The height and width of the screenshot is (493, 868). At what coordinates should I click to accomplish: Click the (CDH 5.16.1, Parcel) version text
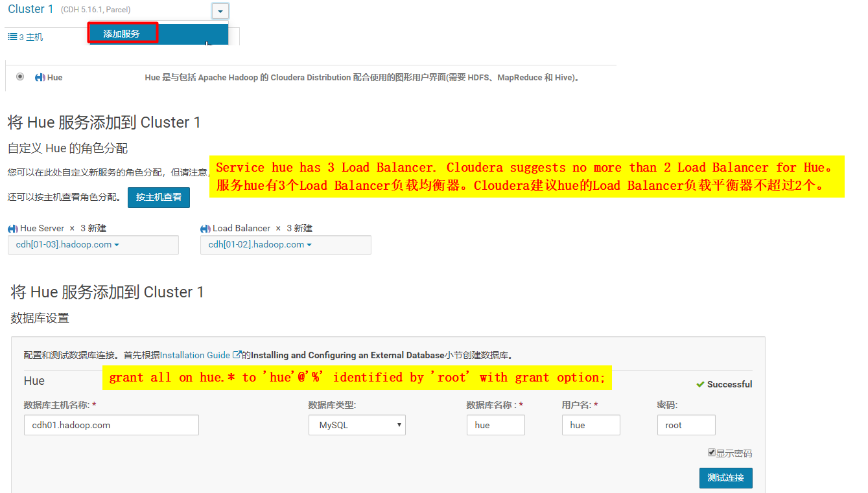click(95, 10)
